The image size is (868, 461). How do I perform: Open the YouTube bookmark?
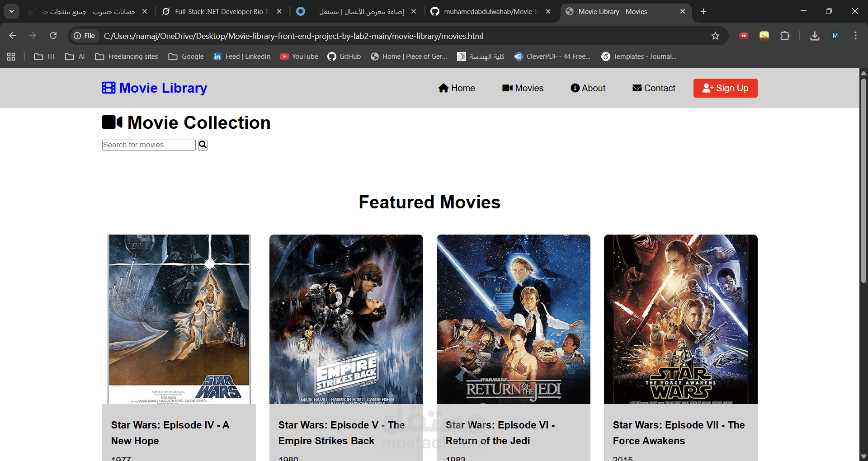(x=299, y=56)
